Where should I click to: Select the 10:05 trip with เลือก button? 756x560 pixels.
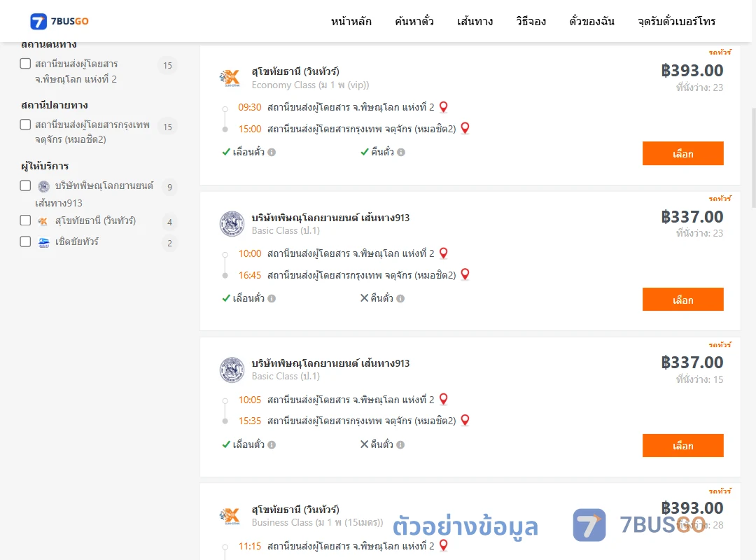pyautogui.click(x=682, y=446)
